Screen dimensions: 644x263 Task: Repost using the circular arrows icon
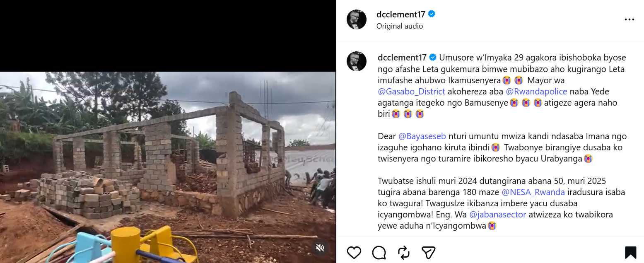coord(403,252)
